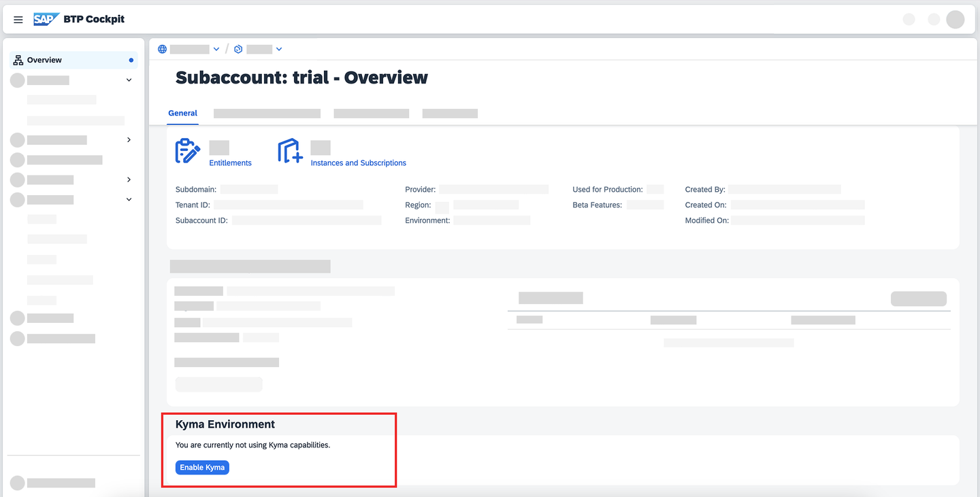
Task: Click the globe icon in the breadcrumb
Action: click(162, 49)
